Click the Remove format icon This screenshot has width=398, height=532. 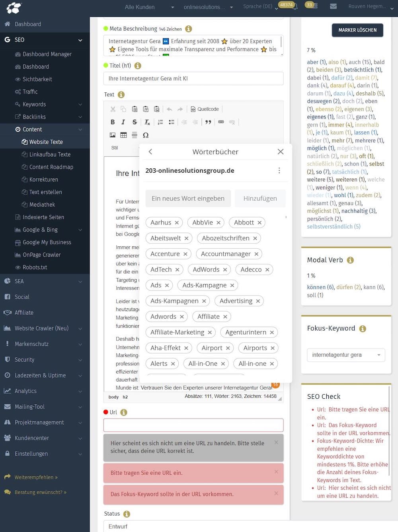pyautogui.click(x=147, y=122)
